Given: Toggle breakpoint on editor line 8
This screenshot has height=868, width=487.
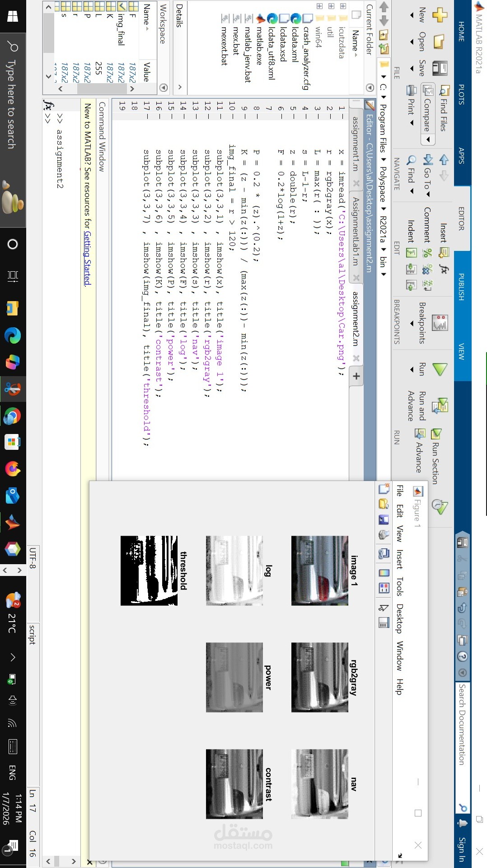Looking at the screenshot, I should tap(256, 116).
